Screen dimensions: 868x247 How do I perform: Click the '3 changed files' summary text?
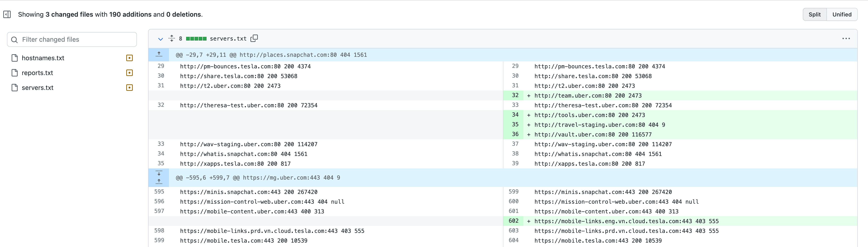coord(69,14)
